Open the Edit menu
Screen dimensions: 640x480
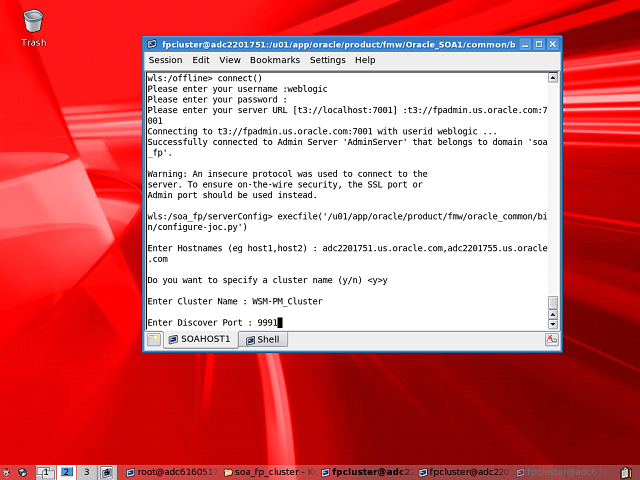201,60
